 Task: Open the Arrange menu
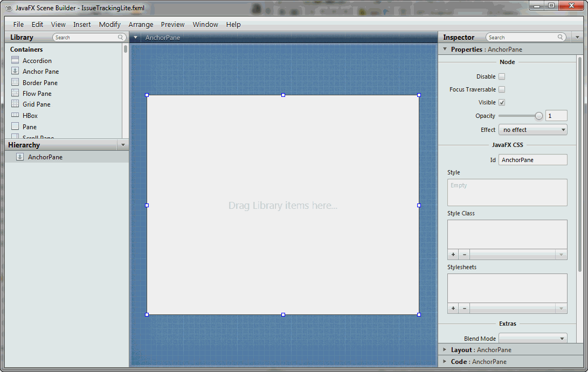pos(141,24)
